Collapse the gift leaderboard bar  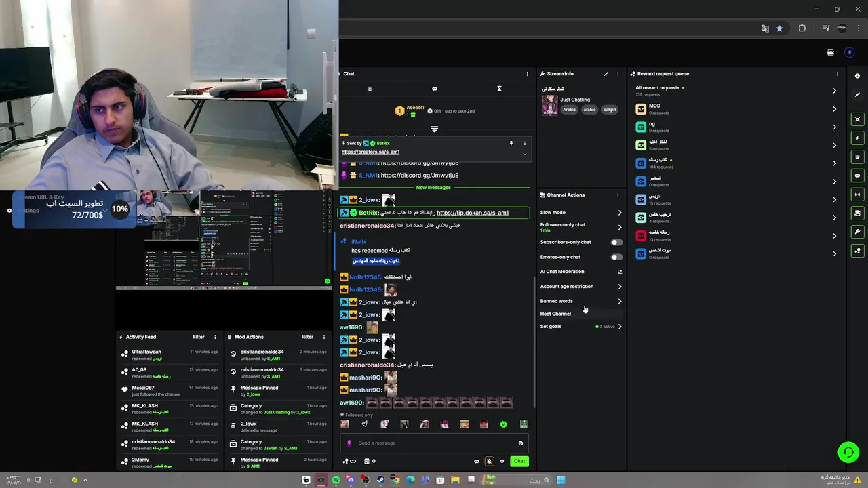pyautogui.click(x=435, y=129)
